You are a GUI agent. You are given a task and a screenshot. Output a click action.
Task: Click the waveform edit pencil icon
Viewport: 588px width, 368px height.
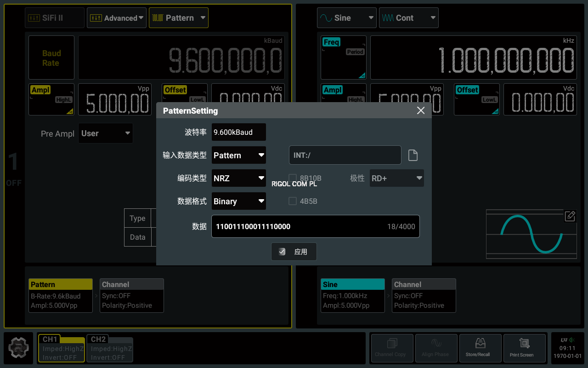pyautogui.click(x=570, y=216)
